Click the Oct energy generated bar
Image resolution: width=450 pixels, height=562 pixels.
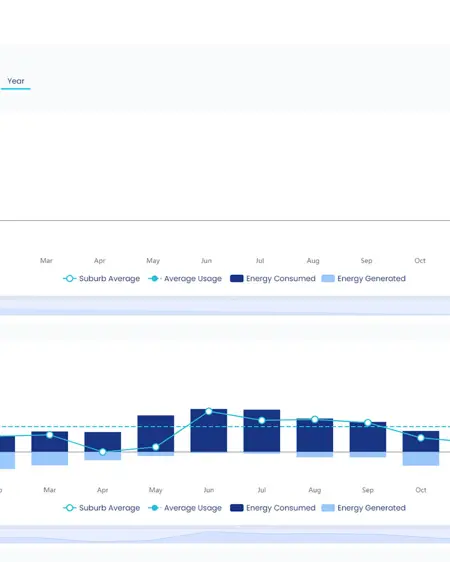[421, 459]
